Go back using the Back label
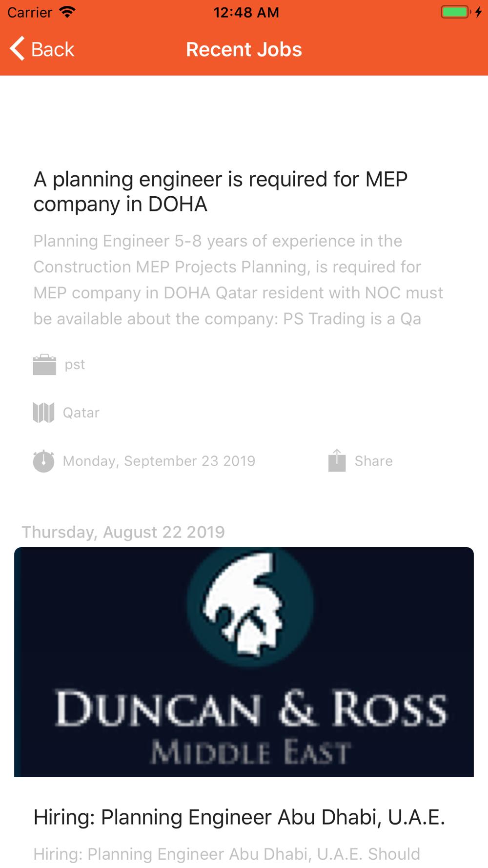This screenshot has width=488, height=868. (x=53, y=49)
